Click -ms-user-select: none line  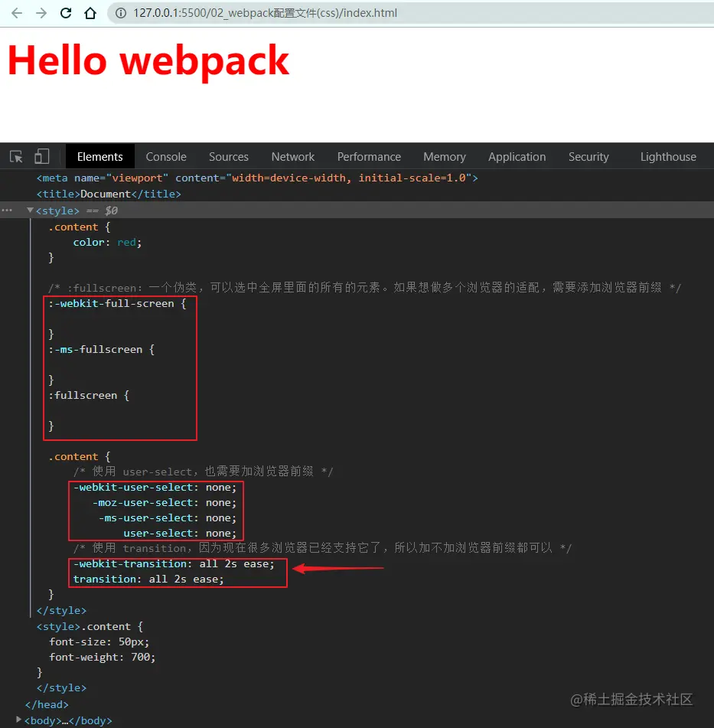pyautogui.click(x=168, y=518)
